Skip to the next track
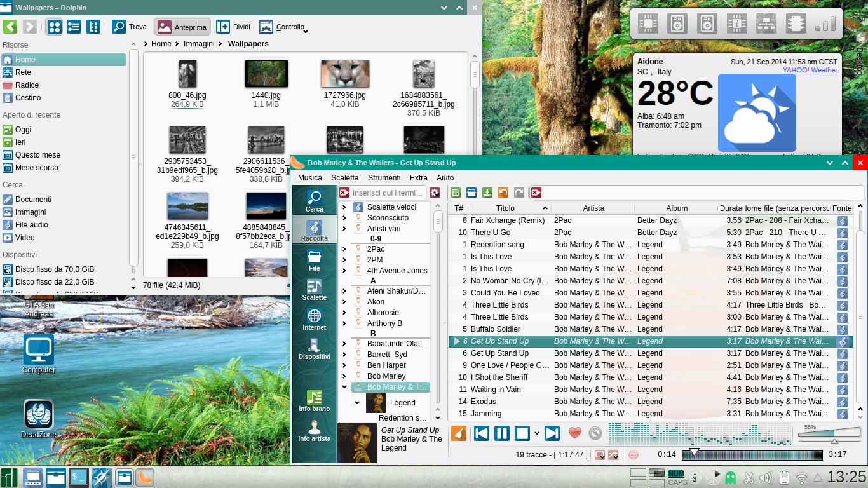Screen dimensions: 868x488 click(552, 433)
